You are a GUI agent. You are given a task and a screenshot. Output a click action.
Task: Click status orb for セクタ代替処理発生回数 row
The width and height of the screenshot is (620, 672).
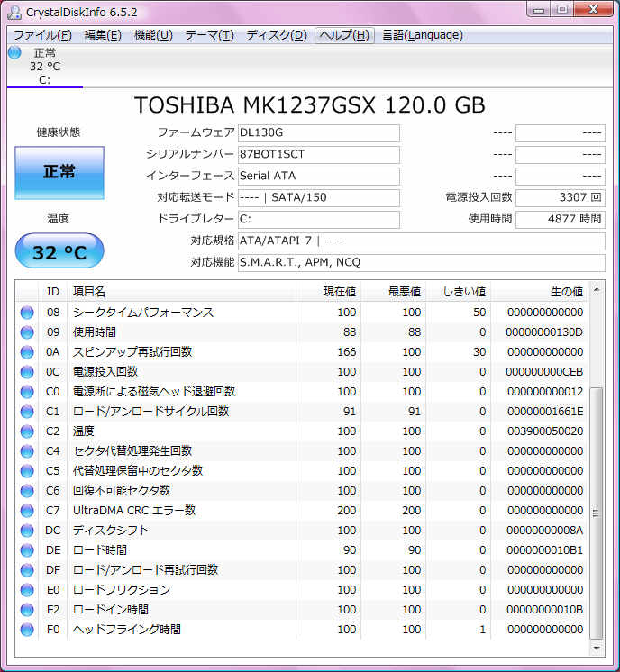27,451
